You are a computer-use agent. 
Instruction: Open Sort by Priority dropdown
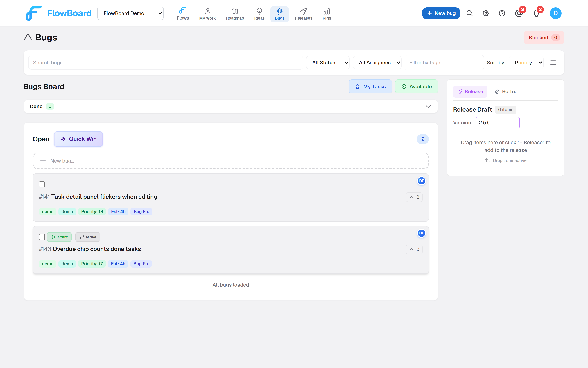[526, 63]
